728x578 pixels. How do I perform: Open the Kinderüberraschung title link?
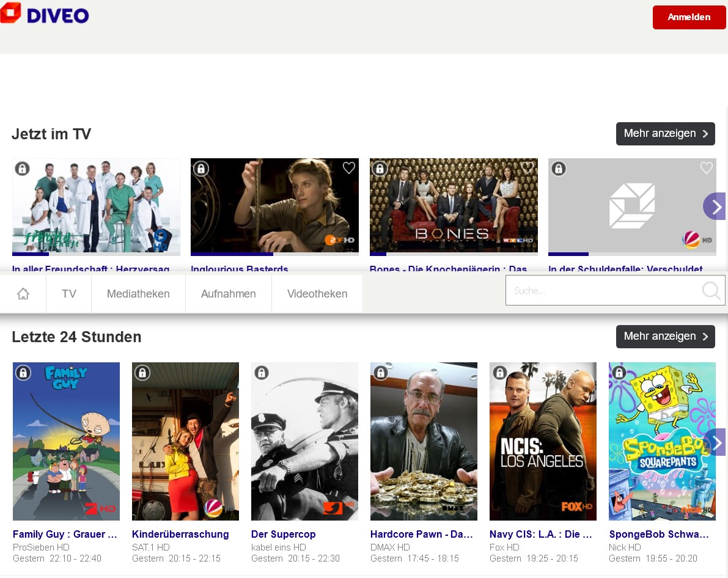180,535
